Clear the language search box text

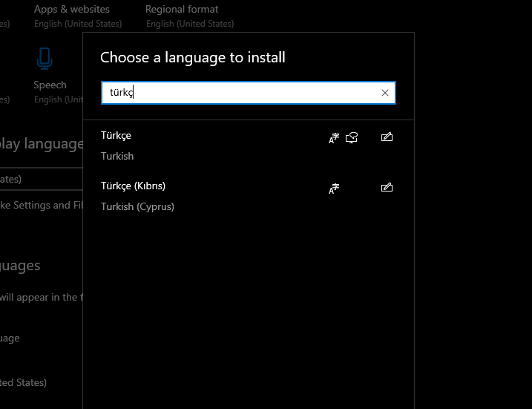(x=384, y=93)
